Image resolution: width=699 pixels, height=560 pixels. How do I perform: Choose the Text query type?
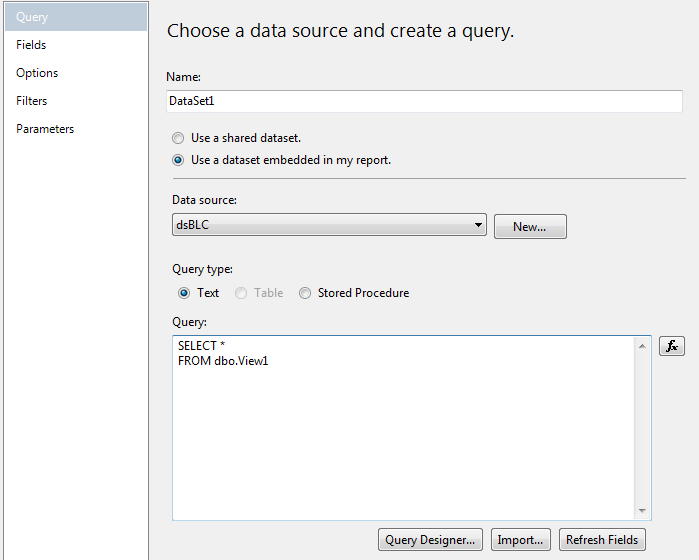click(183, 293)
